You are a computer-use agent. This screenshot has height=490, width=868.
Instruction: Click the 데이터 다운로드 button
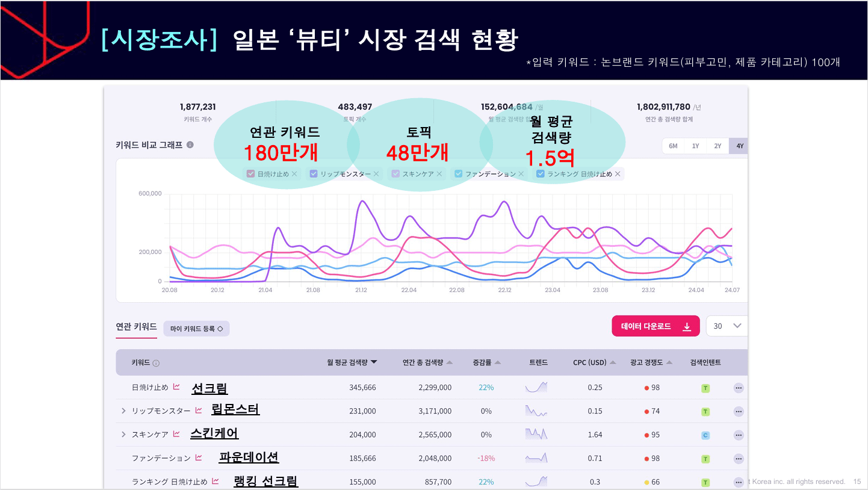(x=656, y=326)
